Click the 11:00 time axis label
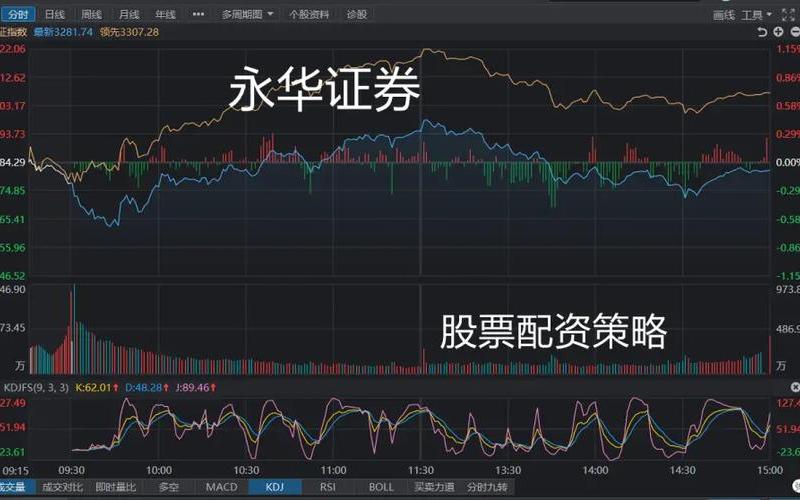This screenshot has width=800, height=500. pos(333,470)
